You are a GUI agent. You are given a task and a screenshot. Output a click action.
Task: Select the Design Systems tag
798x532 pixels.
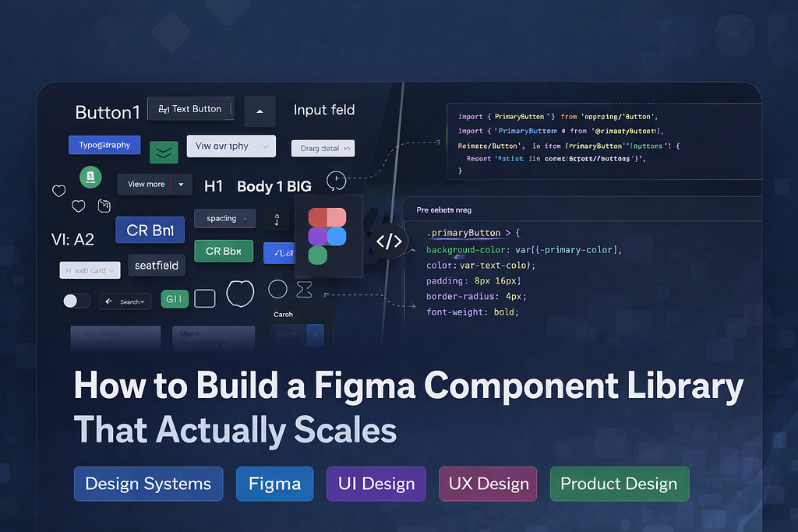tap(148, 484)
